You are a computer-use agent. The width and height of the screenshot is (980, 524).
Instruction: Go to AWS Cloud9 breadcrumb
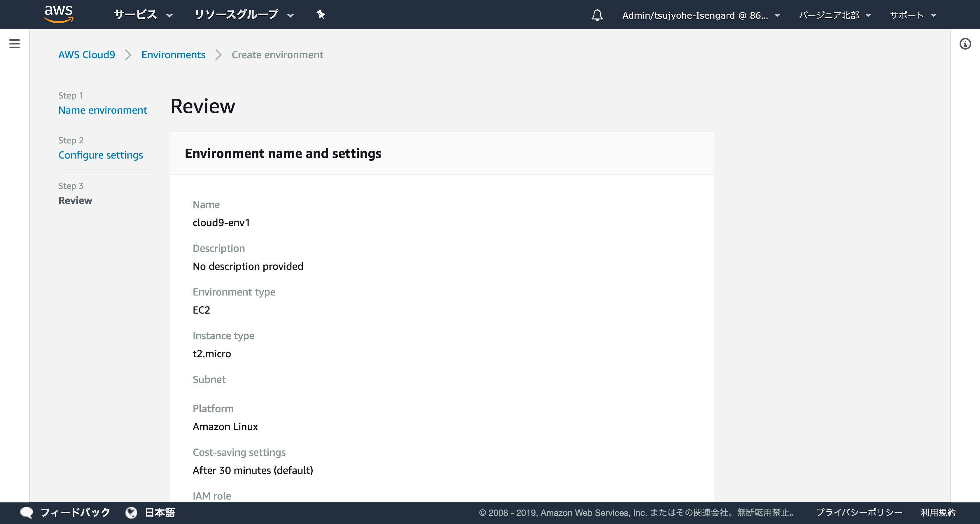87,55
